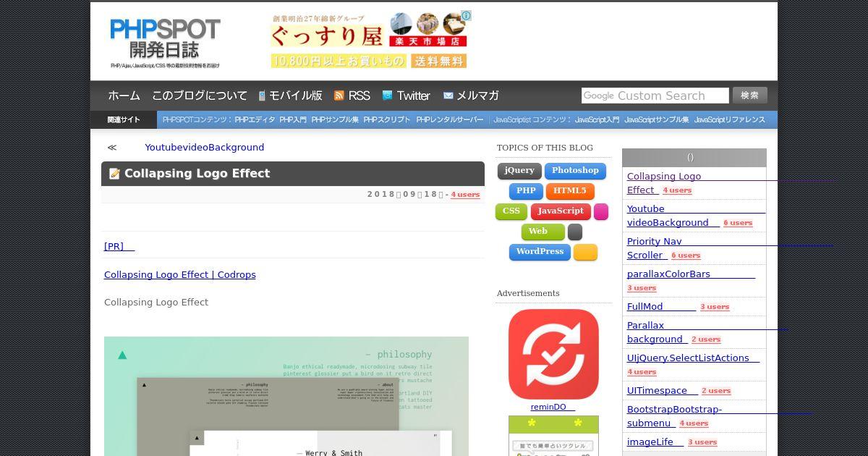The image size is (868, 456).
Task: Click 6 users badge beside Priority Nav Scroller
Action: click(686, 256)
